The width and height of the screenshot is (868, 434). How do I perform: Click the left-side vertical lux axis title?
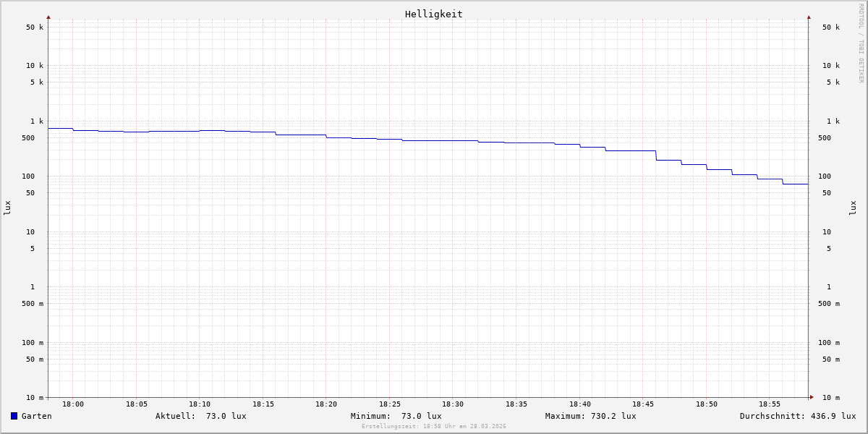coord(7,208)
